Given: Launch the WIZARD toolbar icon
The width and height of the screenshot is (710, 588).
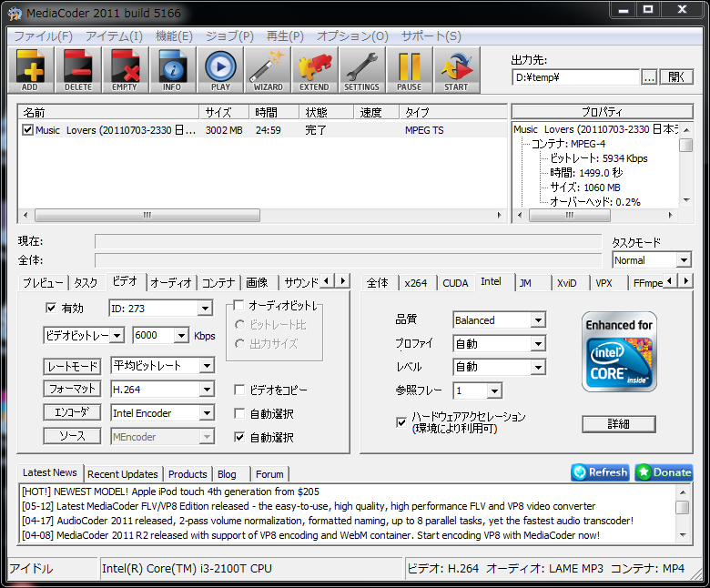Looking at the screenshot, I should tap(268, 70).
